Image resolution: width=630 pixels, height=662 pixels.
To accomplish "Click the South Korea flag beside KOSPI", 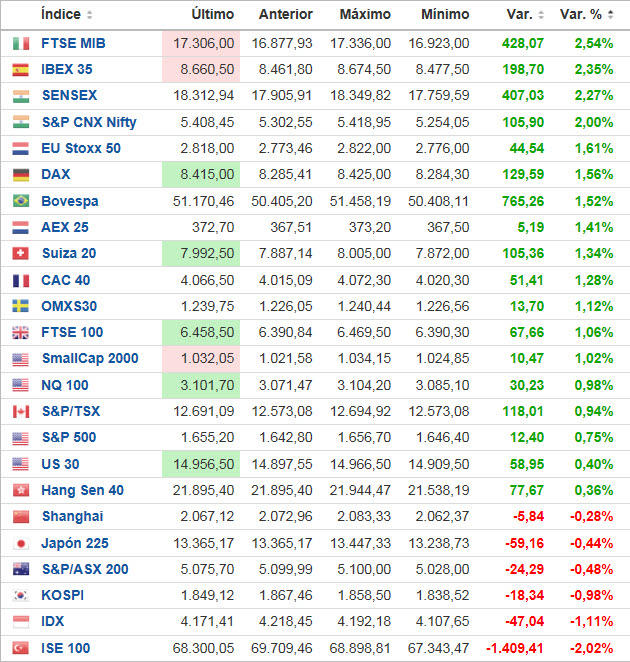I will pyautogui.click(x=20, y=595).
